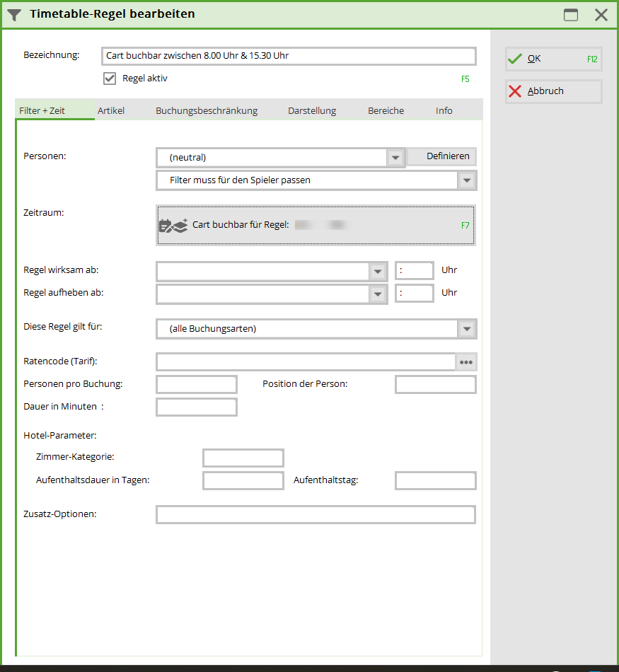Image resolution: width=619 pixels, height=672 pixels.
Task: Confirm with the OK button
Action: (553, 59)
